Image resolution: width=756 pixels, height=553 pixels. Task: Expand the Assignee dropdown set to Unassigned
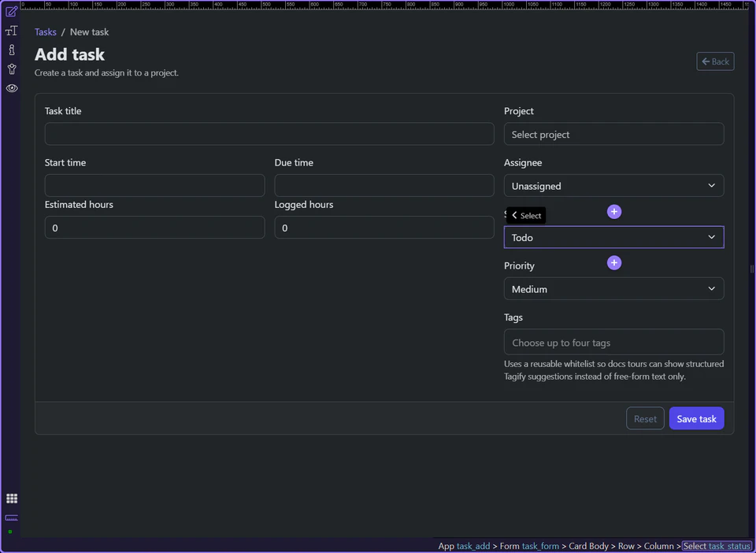click(x=613, y=185)
